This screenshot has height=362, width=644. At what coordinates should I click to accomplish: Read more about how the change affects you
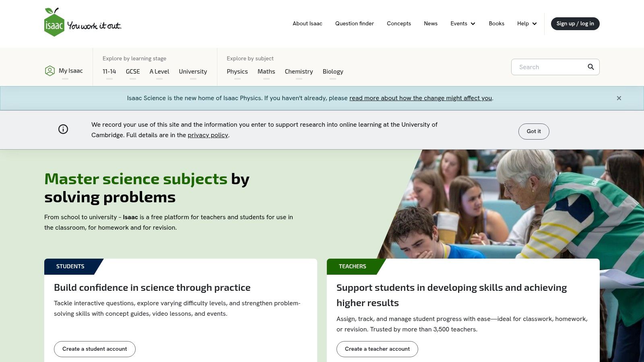click(421, 98)
